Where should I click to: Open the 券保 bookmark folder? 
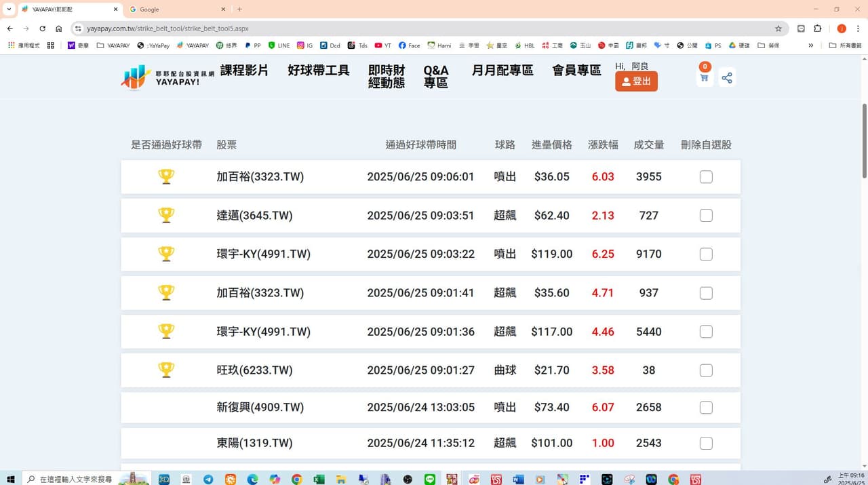769,45
